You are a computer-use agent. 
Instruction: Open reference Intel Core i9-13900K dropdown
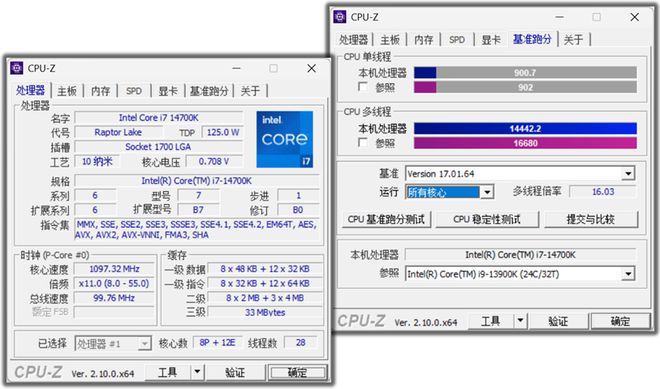(x=628, y=274)
